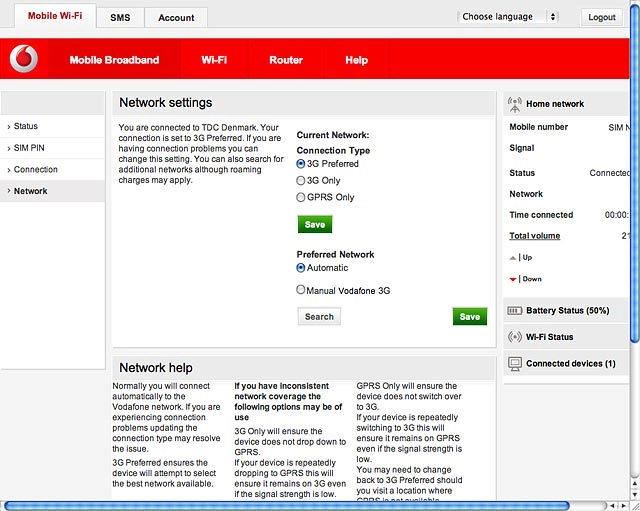Click the Vodafone logo icon
The height and width of the screenshot is (511, 640).
click(x=24, y=59)
